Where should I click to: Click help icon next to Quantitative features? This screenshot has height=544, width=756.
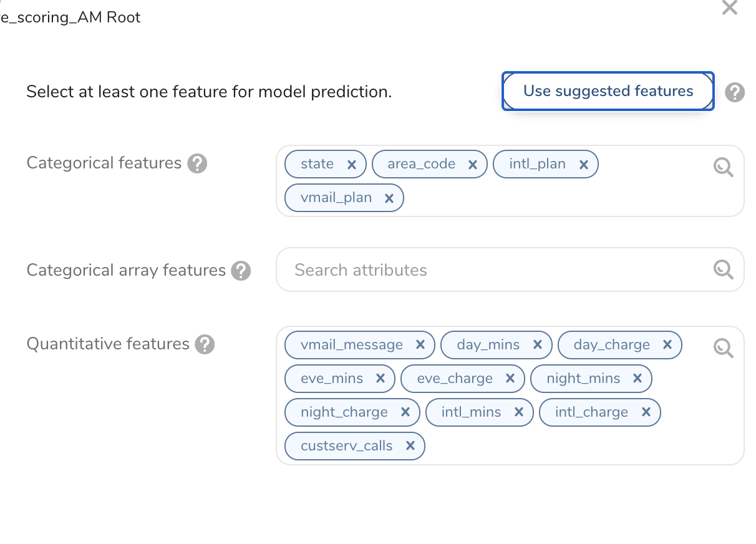(x=205, y=344)
